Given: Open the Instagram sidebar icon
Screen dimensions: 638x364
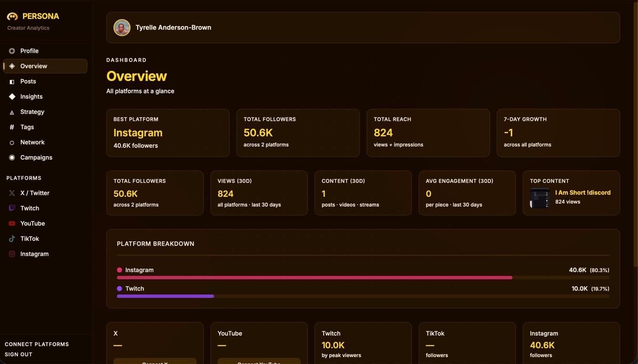Looking at the screenshot, I should point(12,254).
